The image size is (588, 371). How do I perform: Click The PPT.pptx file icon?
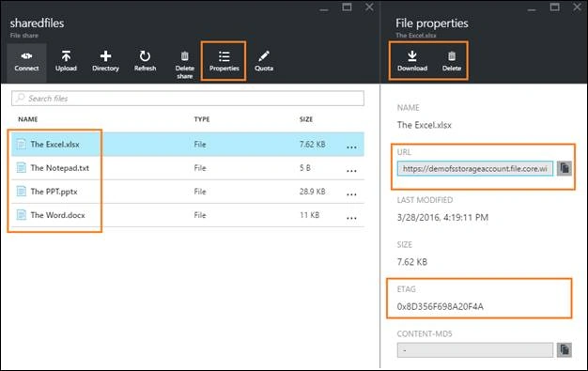pos(22,192)
